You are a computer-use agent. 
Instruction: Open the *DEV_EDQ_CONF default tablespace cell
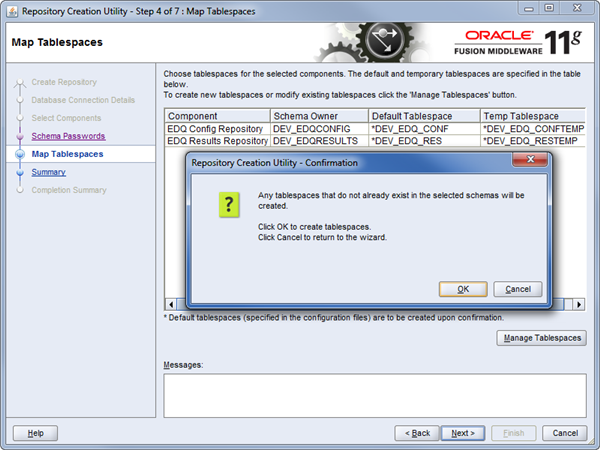point(424,129)
